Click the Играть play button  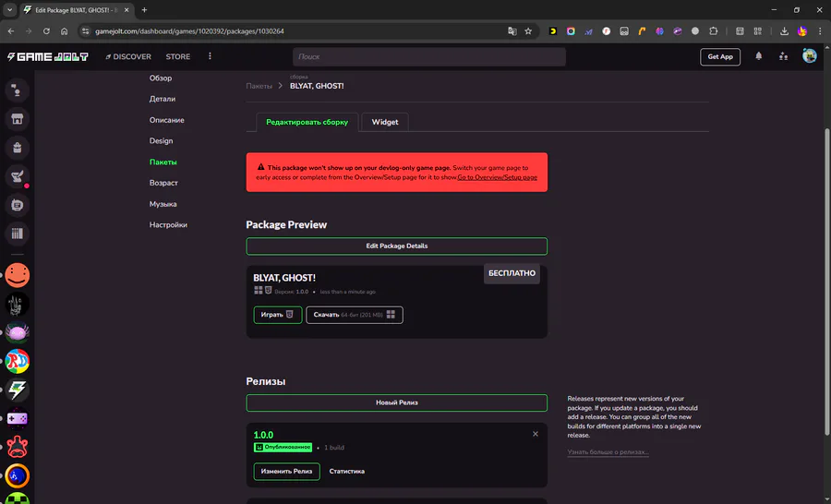pyautogui.click(x=278, y=315)
